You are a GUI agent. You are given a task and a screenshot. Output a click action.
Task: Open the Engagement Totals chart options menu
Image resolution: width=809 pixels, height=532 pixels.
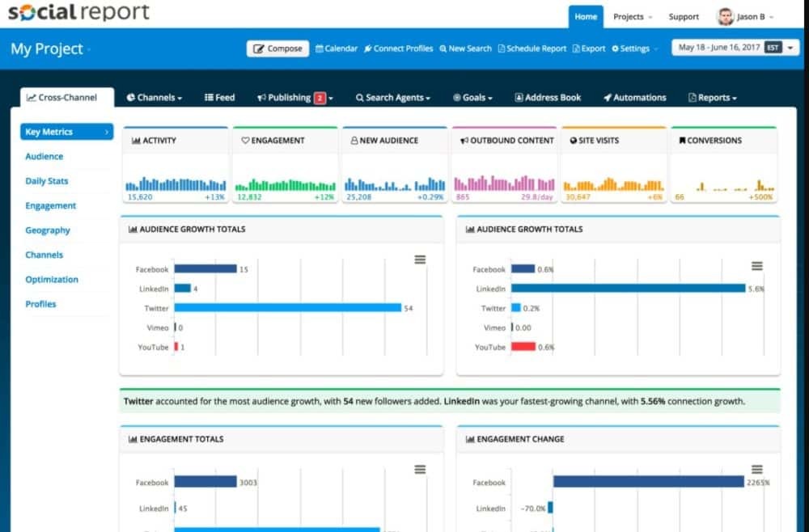point(420,469)
